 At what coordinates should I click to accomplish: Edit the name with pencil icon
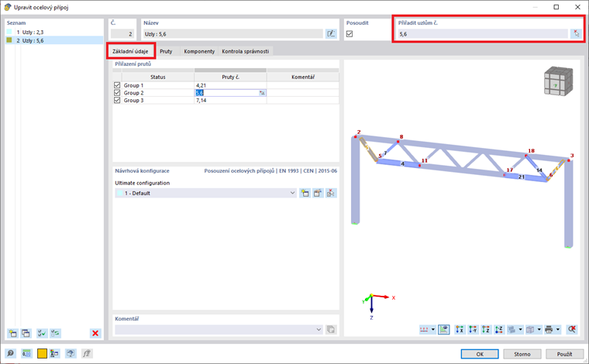(x=331, y=34)
